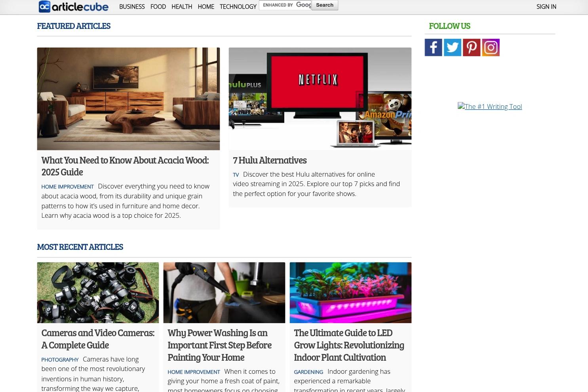The height and width of the screenshot is (392, 588).
Task: Open the Business menu item
Action: [x=131, y=7]
